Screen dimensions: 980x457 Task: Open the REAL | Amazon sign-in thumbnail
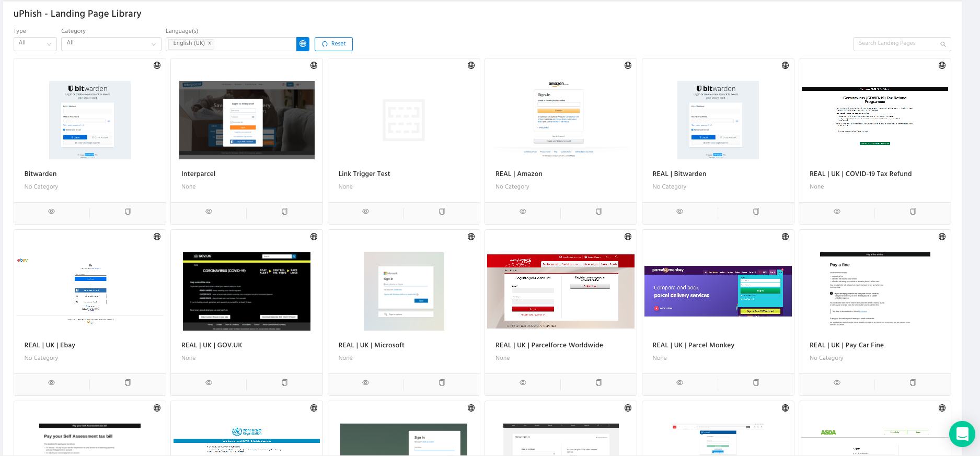[x=561, y=120]
